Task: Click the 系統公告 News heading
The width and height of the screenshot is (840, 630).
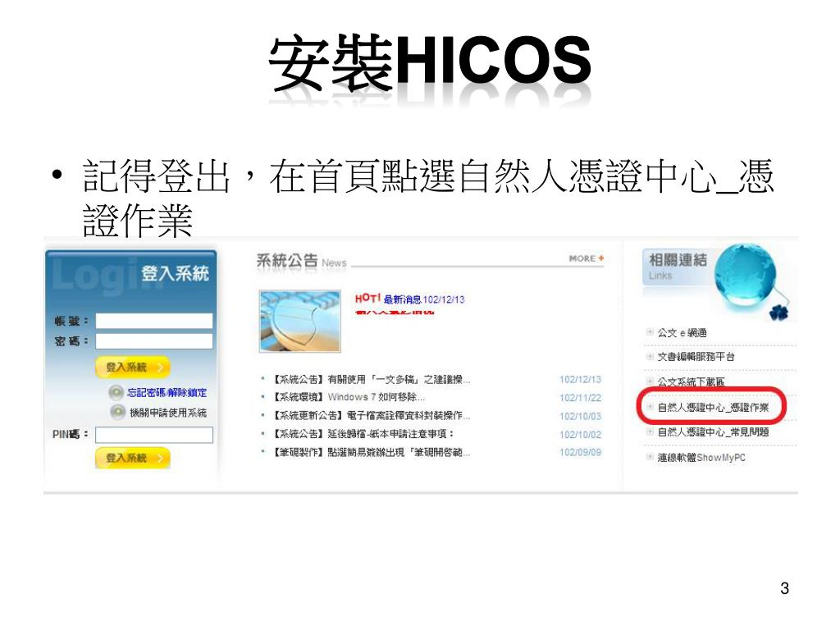Action: pyautogui.click(x=302, y=262)
